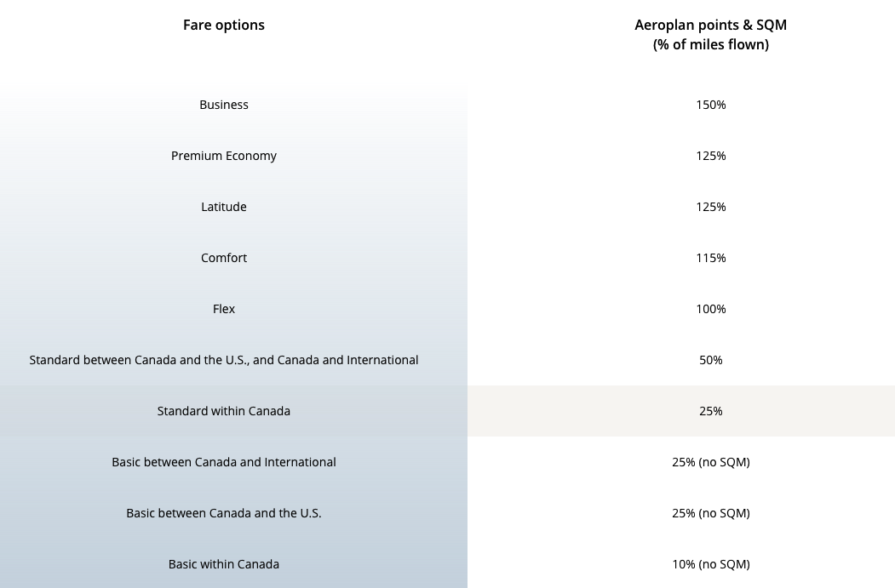Select the Standard within Canada label
This screenshot has height=588, width=895.
(x=224, y=411)
